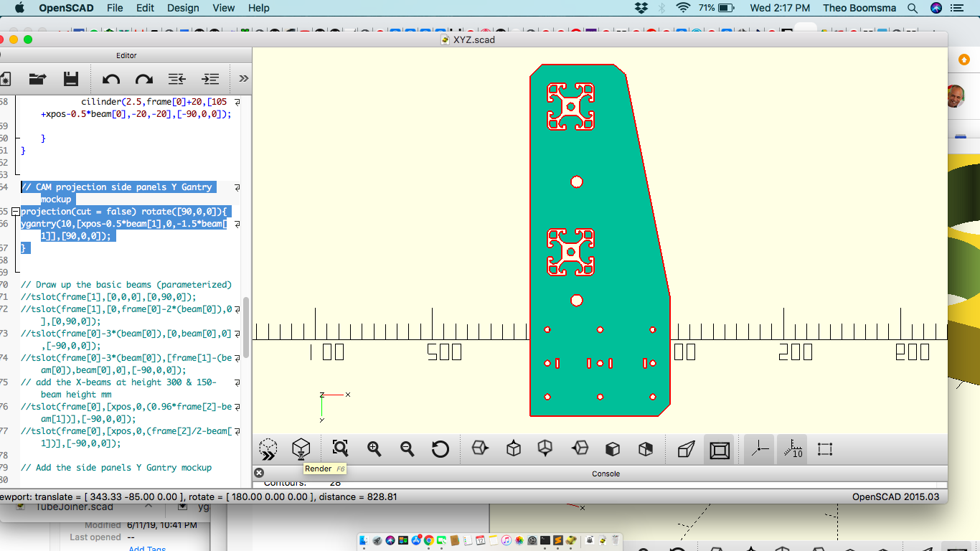Zoom out of the viewport
The height and width of the screenshot is (551, 980).
(407, 449)
